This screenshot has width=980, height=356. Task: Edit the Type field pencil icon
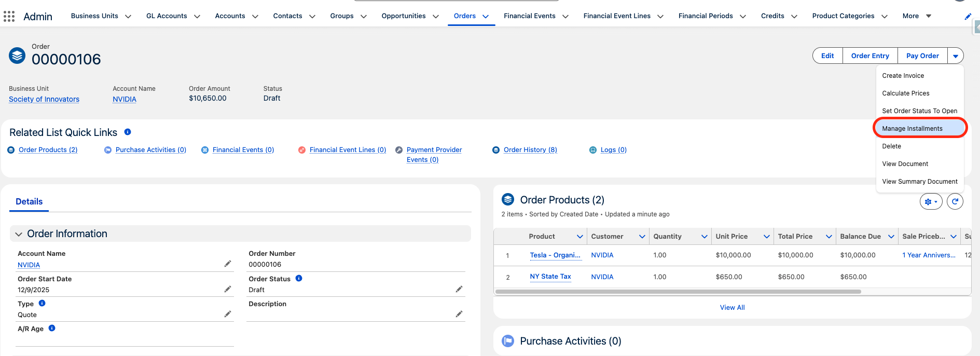point(227,314)
